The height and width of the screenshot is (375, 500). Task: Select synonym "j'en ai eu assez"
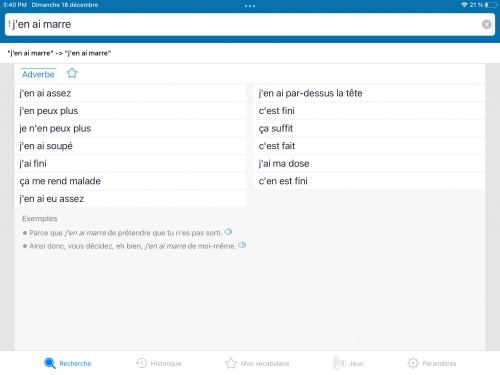130,199
